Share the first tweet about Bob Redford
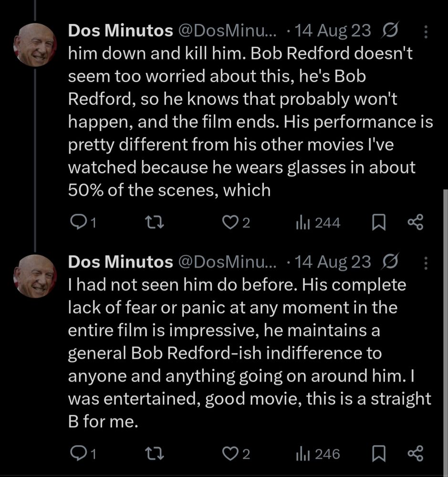This screenshot has width=448, height=477. pyautogui.click(x=415, y=222)
